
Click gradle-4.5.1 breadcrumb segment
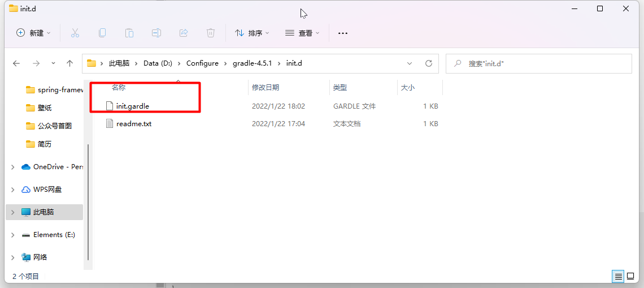point(253,63)
